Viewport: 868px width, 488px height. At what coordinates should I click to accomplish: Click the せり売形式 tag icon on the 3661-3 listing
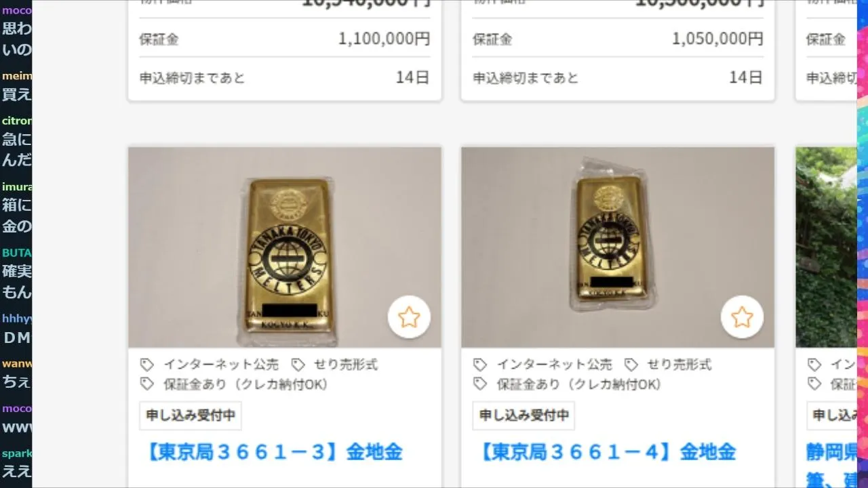click(298, 365)
